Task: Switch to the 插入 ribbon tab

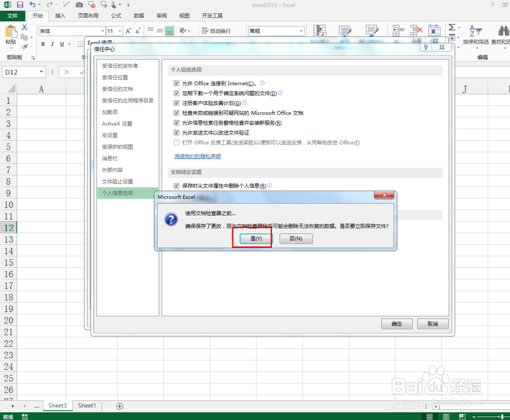Action: [x=60, y=15]
